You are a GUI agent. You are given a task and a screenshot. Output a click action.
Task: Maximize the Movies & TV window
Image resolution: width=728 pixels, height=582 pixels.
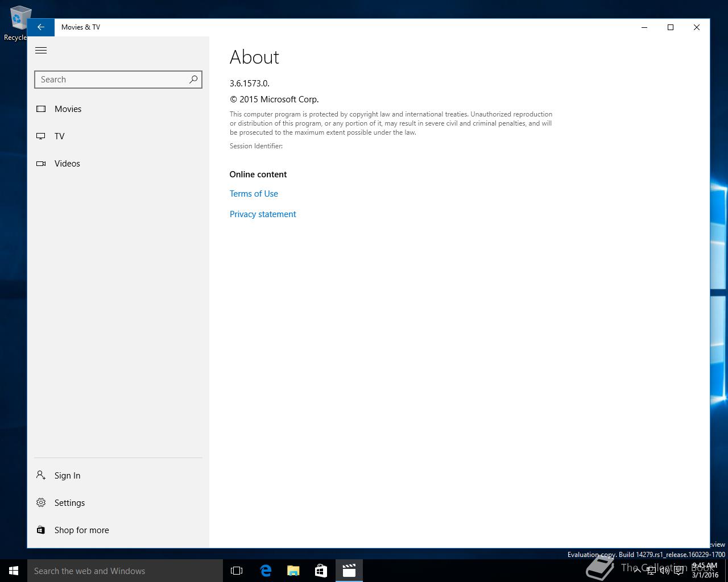click(671, 27)
